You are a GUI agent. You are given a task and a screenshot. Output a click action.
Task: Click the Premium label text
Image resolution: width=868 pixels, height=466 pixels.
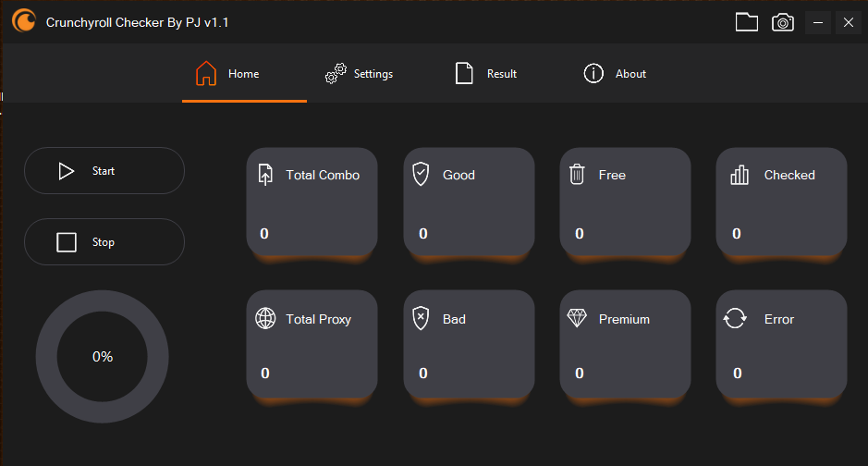point(625,319)
